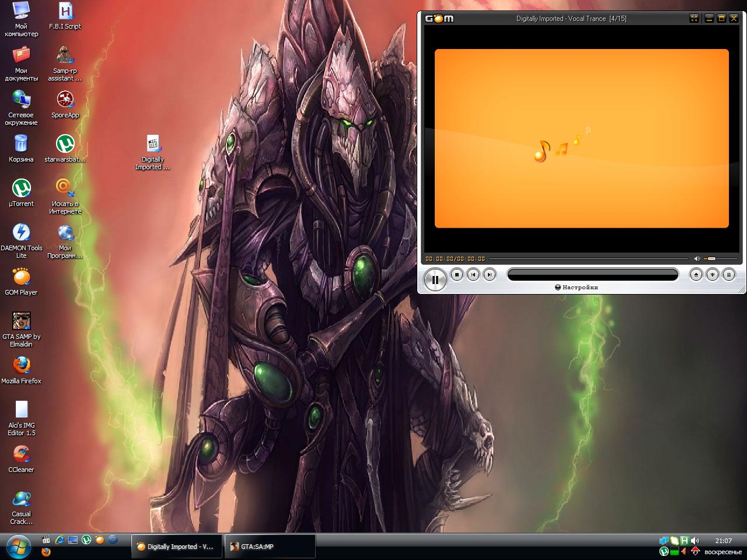Open Мои документы folder icon
Image resolution: width=747 pixels, height=560 pixels.
tap(21, 63)
